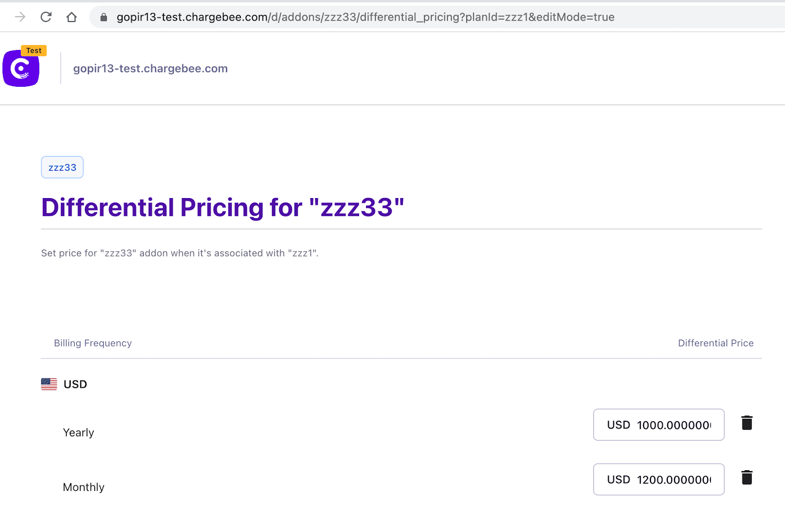785x532 pixels.
Task: Click the browser forward arrow
Action: [x=20, y=17]
